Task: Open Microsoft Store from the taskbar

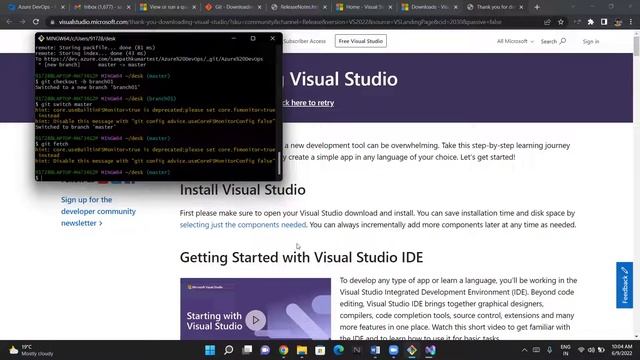Action: [320, 350]
